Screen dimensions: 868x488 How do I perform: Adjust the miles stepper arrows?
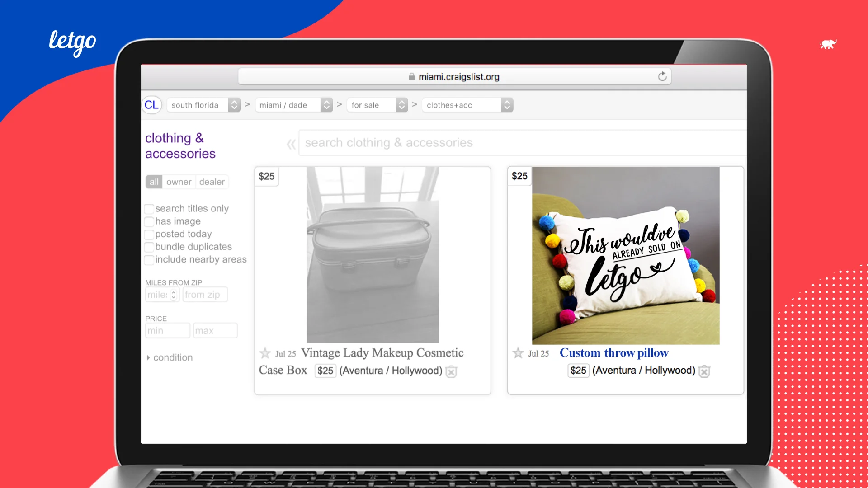click(173, 295)
